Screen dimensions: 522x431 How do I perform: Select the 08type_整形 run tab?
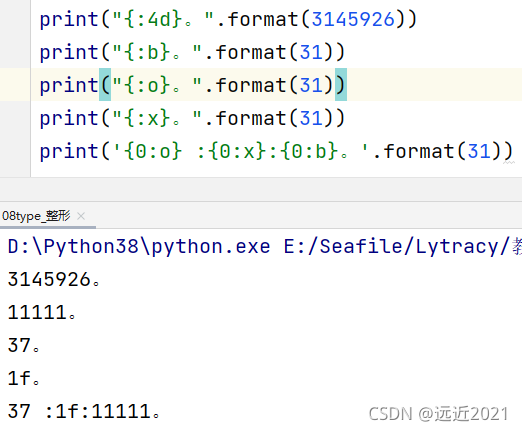36,216
